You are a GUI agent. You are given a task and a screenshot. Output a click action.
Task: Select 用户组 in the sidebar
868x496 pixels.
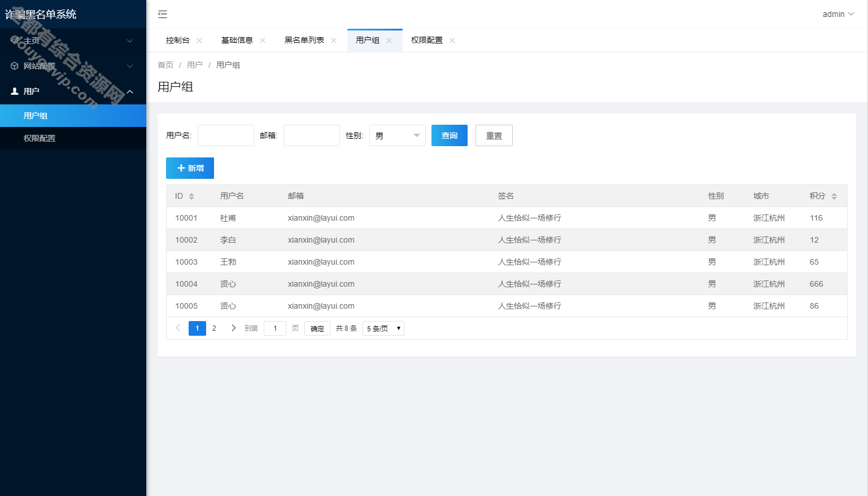coord(73,116)
